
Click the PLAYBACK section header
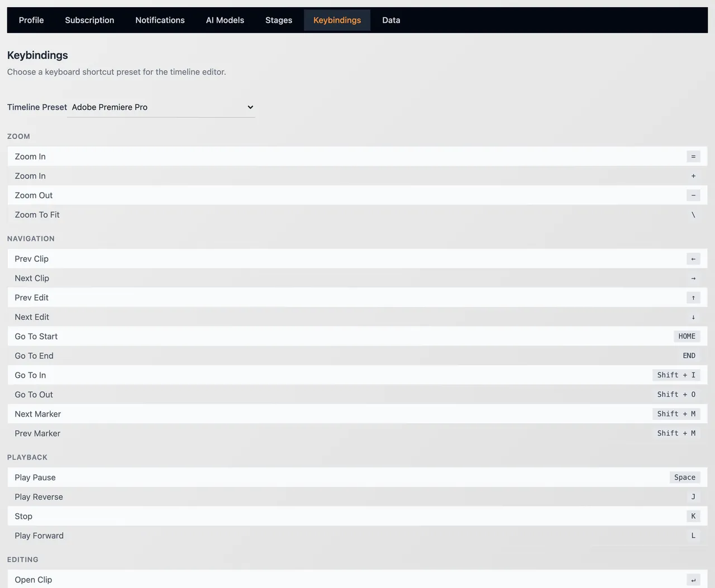point(27,457)
